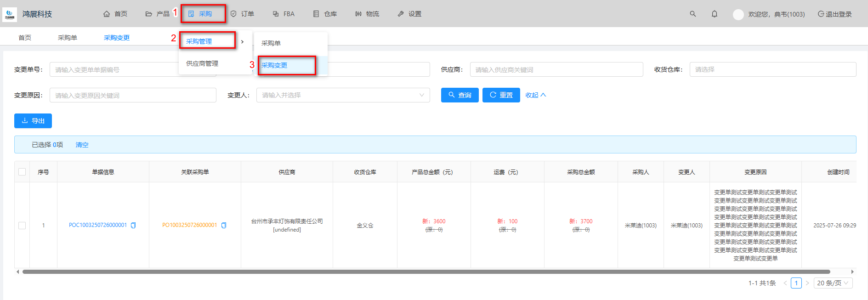Click the 退出登录 logout icon
Image resolution: width=868 pixels, height=300 pixels.
click(x=821, y=14)
